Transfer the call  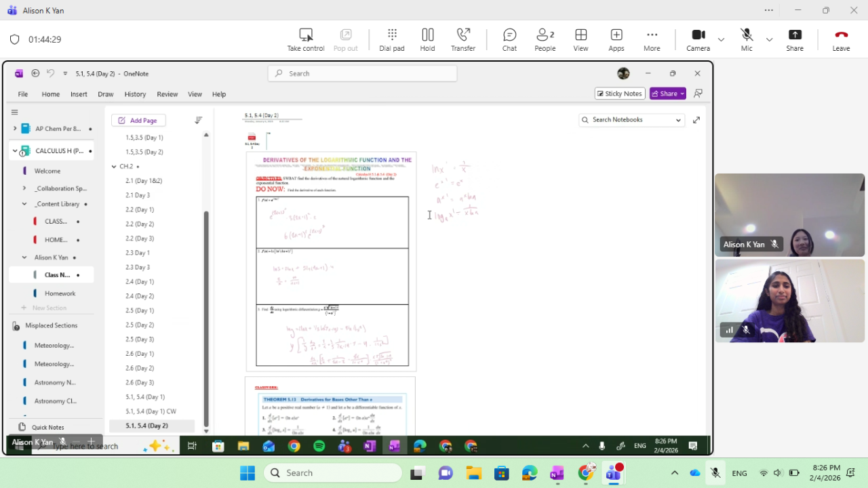(x=463, y=39)
